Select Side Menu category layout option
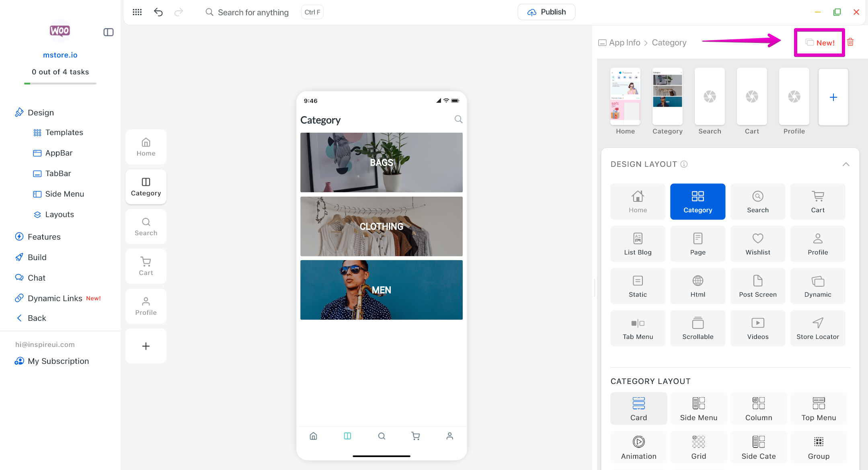The image size is (868, 470). pyautogui.click(x=698, y=408)
